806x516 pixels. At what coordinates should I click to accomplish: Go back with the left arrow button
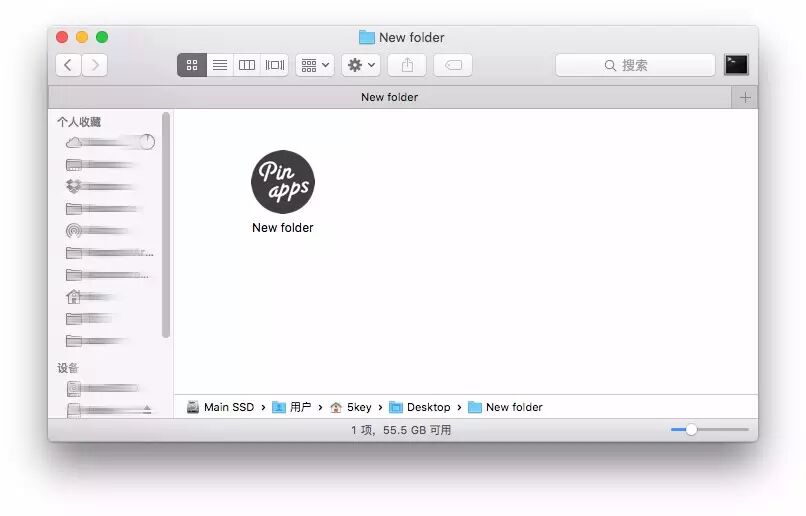[68, 65]
